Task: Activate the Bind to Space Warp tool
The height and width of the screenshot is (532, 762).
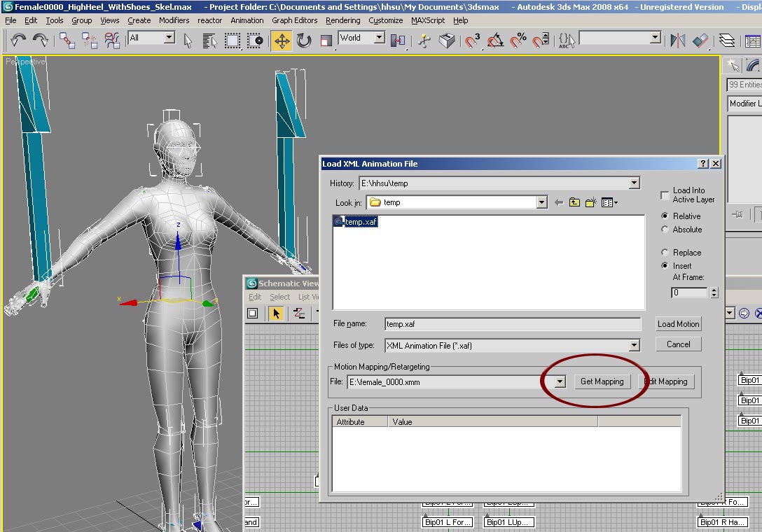Action: click(x=112, y=40)
